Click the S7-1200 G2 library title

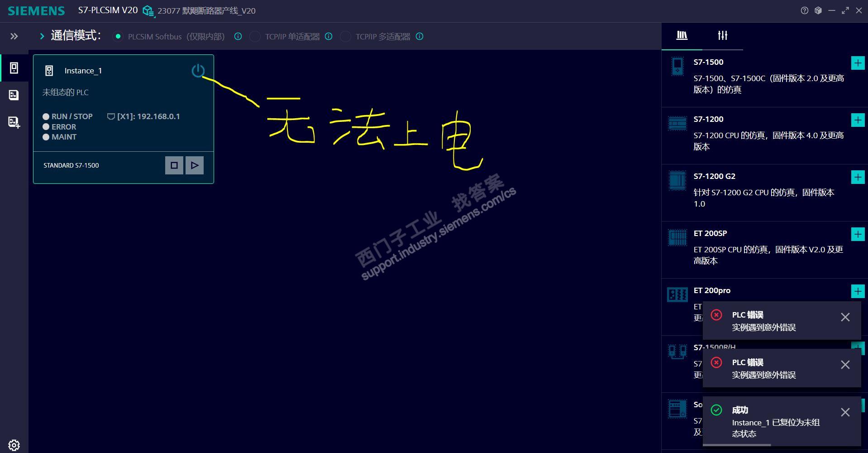(x=715, y=176)
